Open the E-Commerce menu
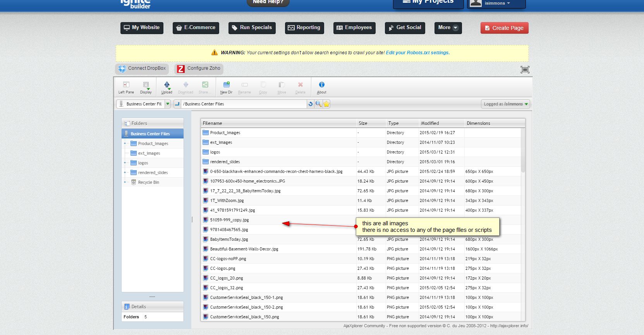The height and width of the screenshot is (335, 644). [x=196, y=28]
